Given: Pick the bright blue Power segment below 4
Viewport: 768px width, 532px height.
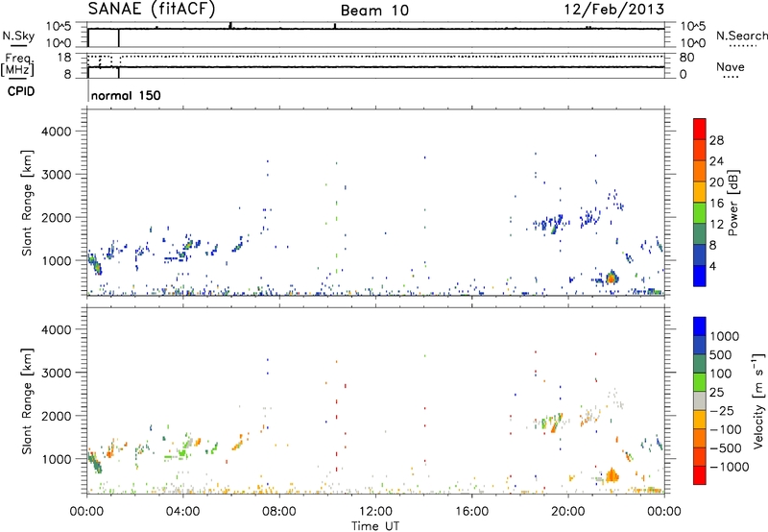Looking at the screenshot, I should (700, 276).
